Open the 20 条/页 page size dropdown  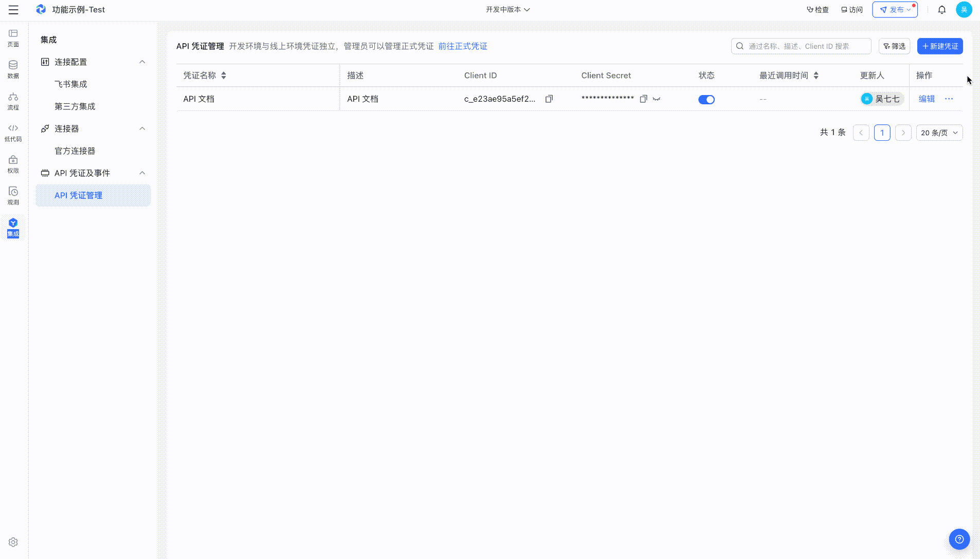(939, 132)
